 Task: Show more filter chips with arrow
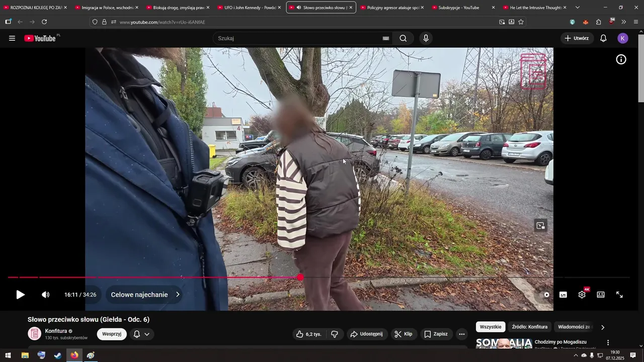click(x=603, y=327)
